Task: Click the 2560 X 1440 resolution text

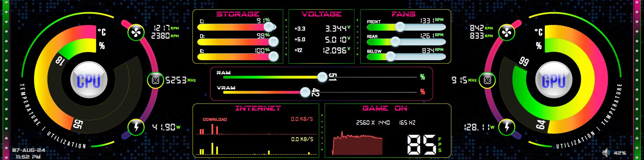Action: pos(373,123)
